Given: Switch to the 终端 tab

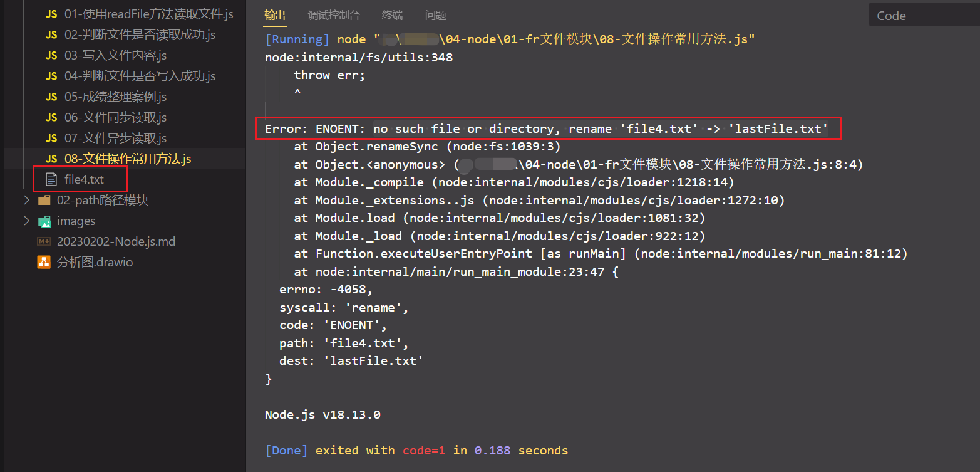Looking at the screenshot, I should click(392, 16).
